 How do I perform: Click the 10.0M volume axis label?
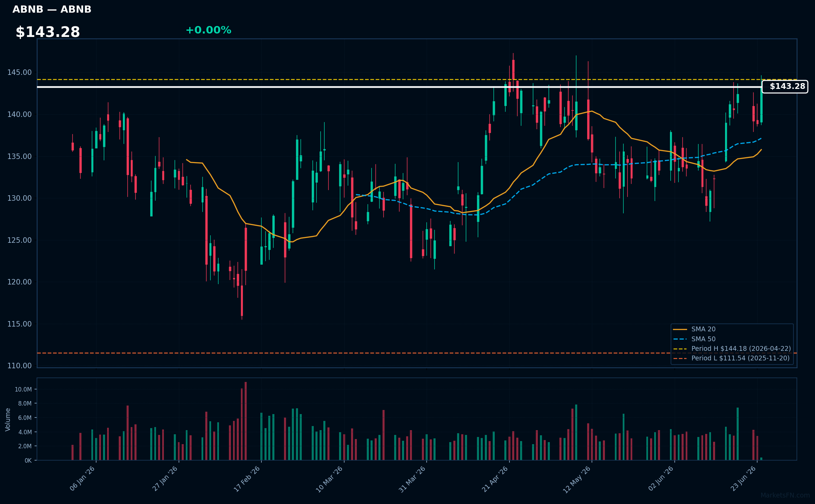click(x=23, y=389)
